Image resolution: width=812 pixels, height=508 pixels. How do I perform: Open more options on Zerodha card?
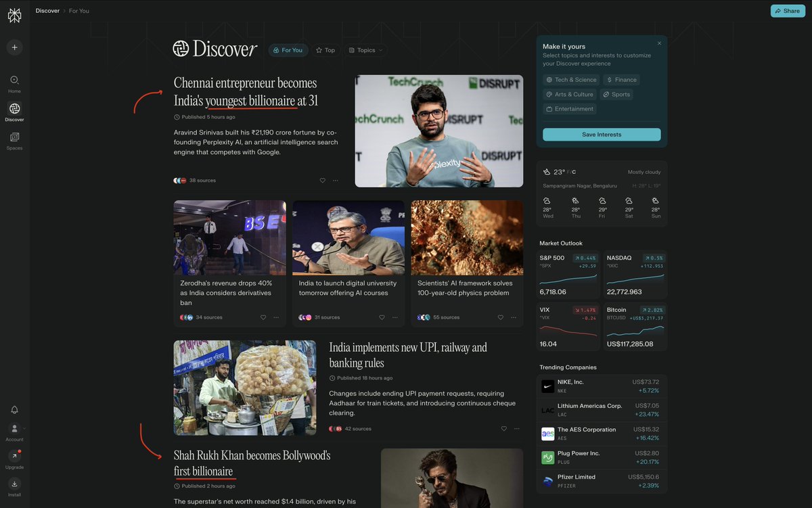pyautogui.click(x=276, y=317)
